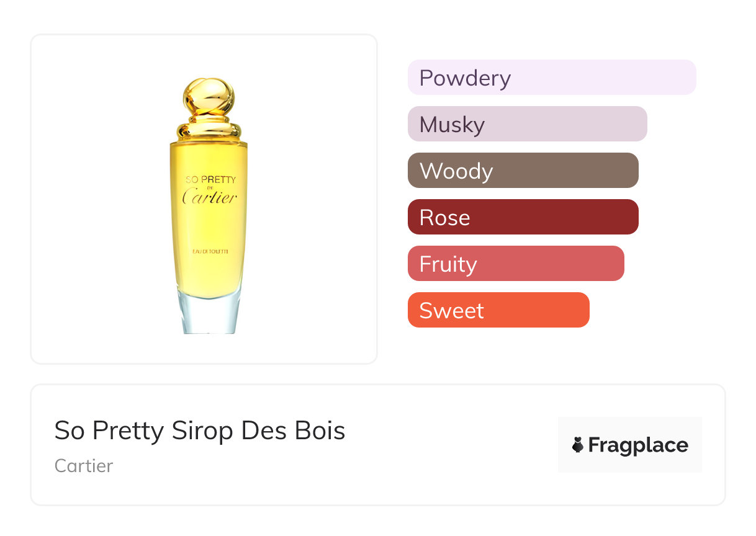The width and height of the screenshot is (756, 536).
Task: Open the So Pretty Sirop Des Bois title
Action: pyautogui.click(x=199, y=431)
